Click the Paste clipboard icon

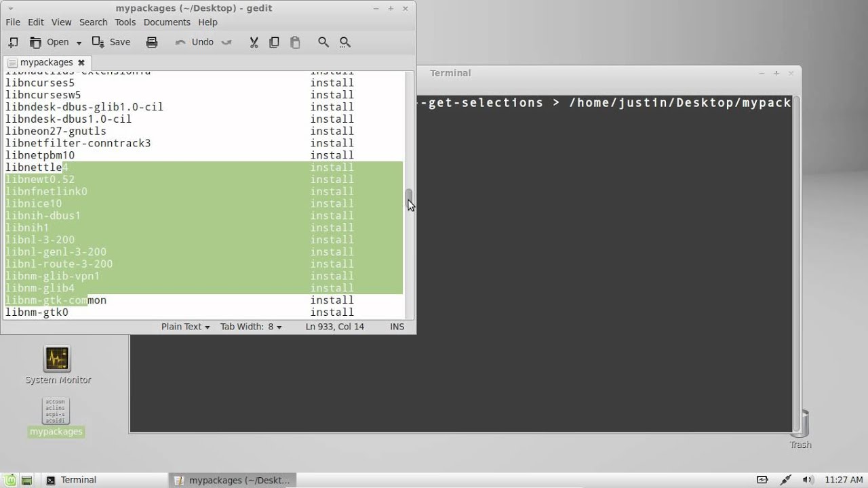(x=295, y=42)
